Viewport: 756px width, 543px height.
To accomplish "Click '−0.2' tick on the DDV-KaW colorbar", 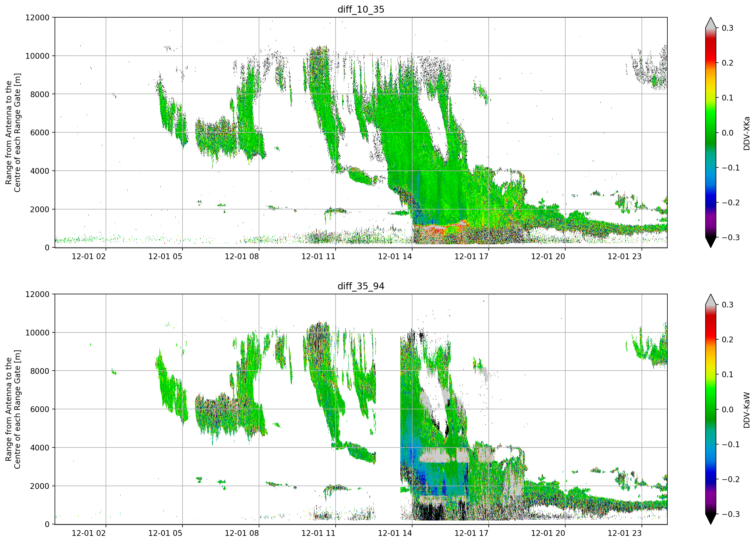I will point(731,479).
